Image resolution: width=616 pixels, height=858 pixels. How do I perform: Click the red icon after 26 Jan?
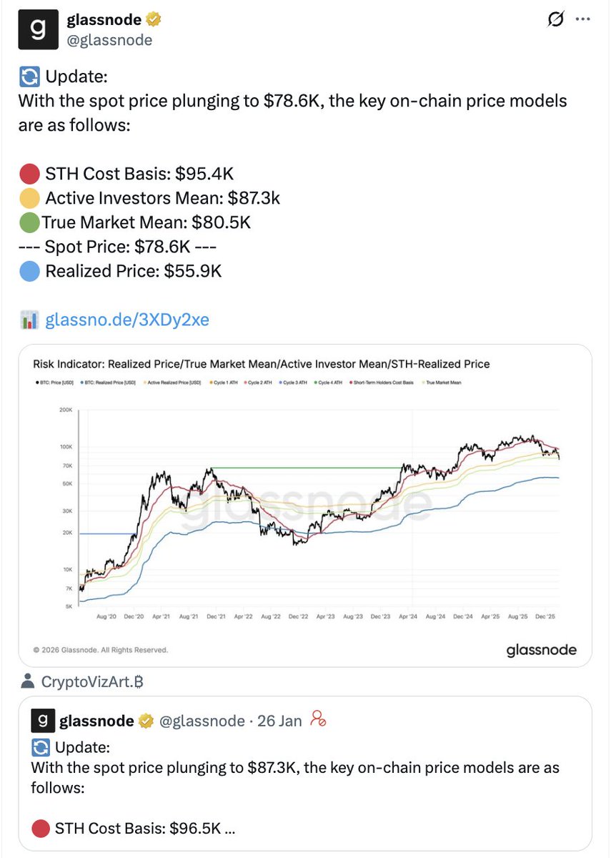coord(319,719)
